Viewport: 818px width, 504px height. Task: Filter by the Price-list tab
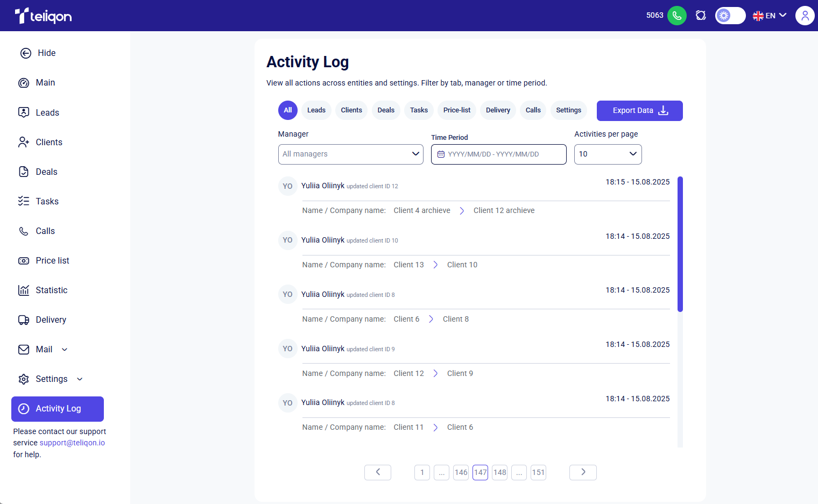tap(457, 110)
